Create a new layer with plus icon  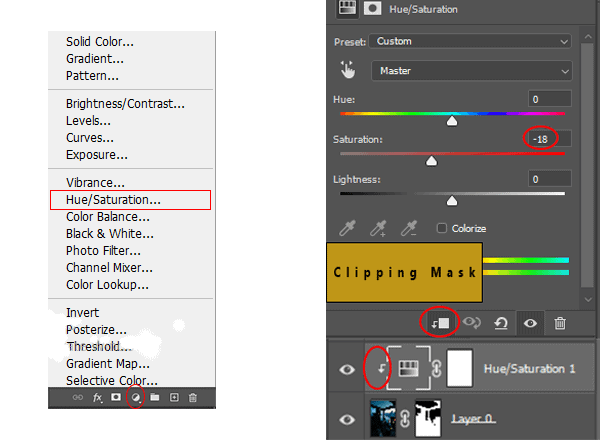coord(174,398)
